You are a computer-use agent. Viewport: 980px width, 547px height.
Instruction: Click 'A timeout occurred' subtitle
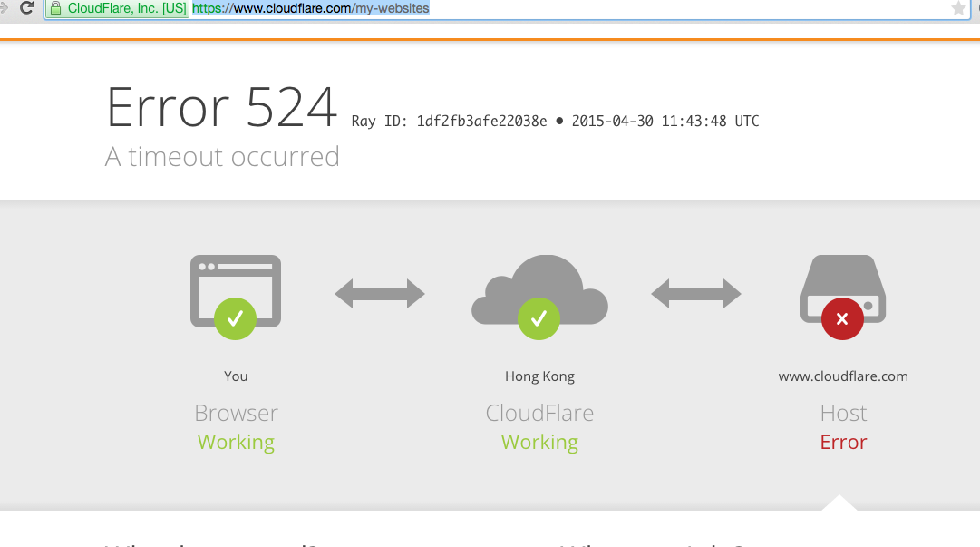pyautogui.click(x=222, y=157)
